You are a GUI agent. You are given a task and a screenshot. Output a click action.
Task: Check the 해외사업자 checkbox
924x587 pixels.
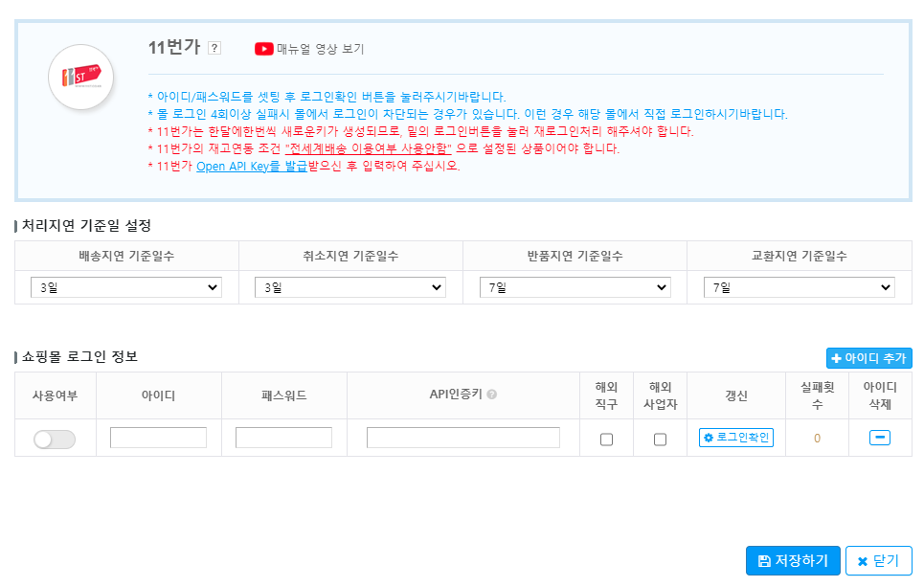click(660, 438)
